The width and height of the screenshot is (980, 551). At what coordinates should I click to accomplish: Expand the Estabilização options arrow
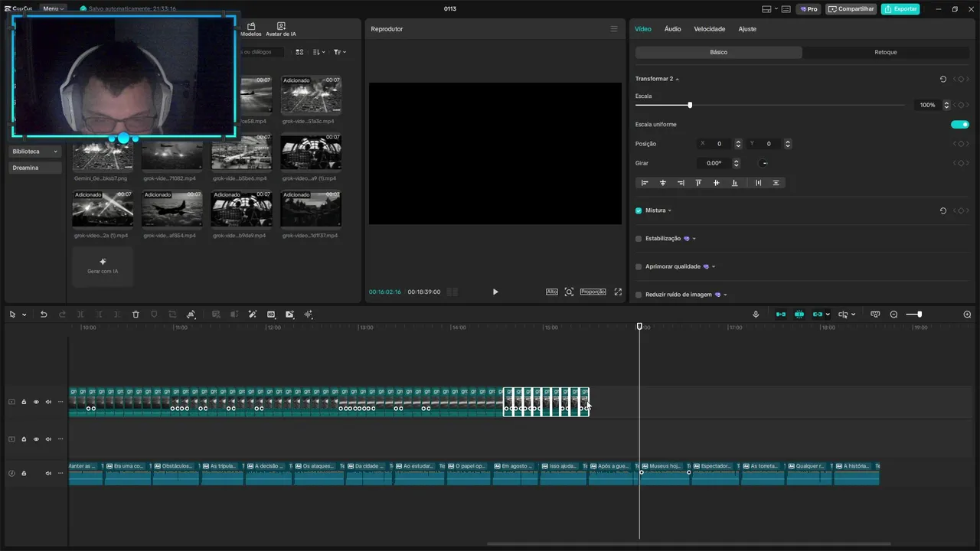[694, 239]
